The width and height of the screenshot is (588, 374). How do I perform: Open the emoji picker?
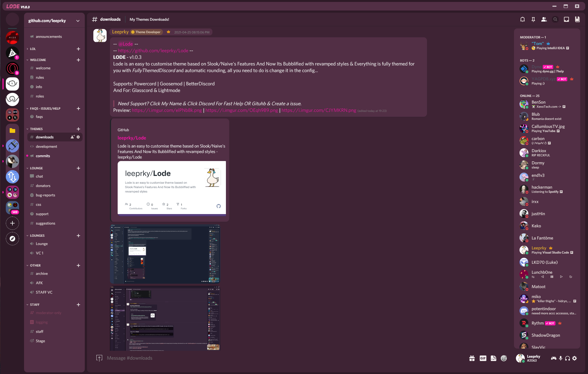[x=504, y=358]
